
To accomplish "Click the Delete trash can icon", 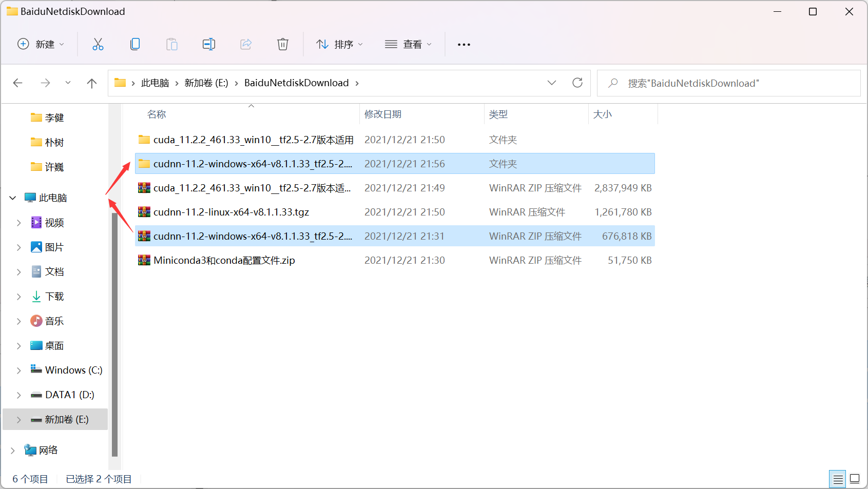I will click(x=283, y=44).
